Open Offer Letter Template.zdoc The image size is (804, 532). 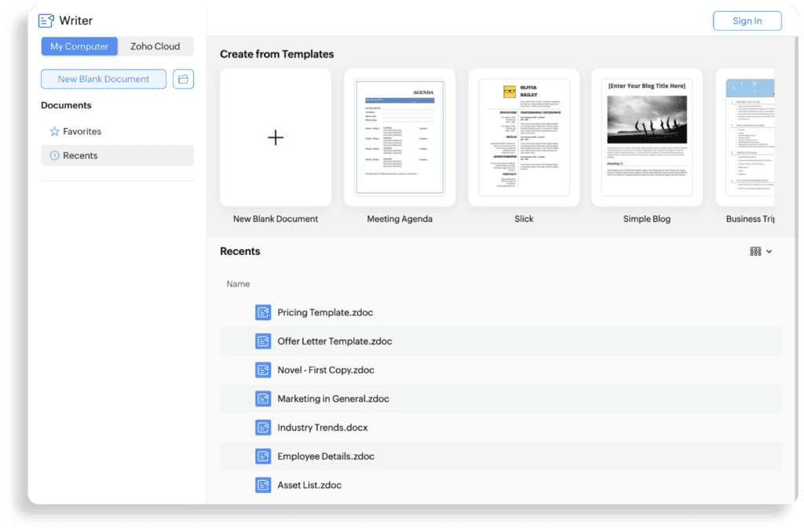501,341
